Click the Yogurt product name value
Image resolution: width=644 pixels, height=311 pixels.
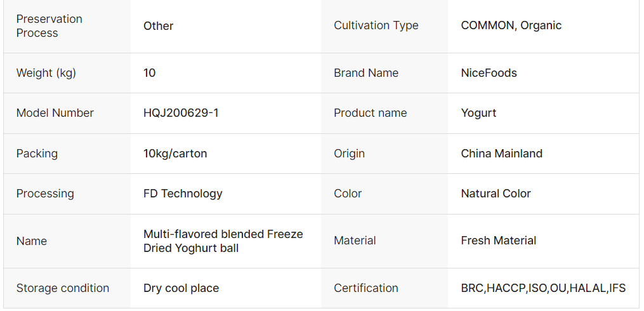pos(478,113)
